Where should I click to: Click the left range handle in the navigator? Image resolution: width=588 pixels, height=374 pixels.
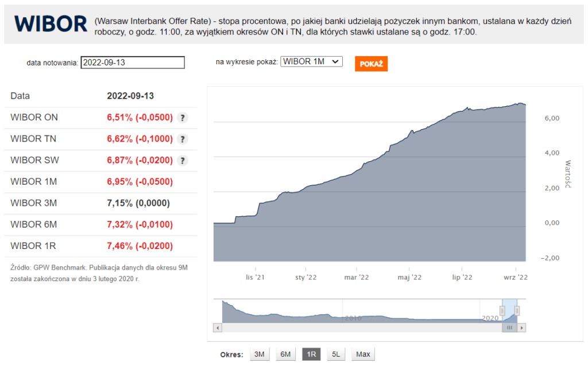pos(502,310)
